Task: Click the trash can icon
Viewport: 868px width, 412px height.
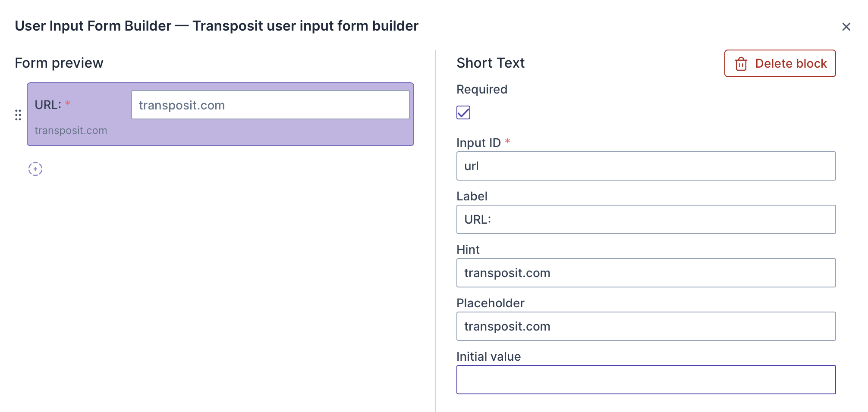Action: 741,64
